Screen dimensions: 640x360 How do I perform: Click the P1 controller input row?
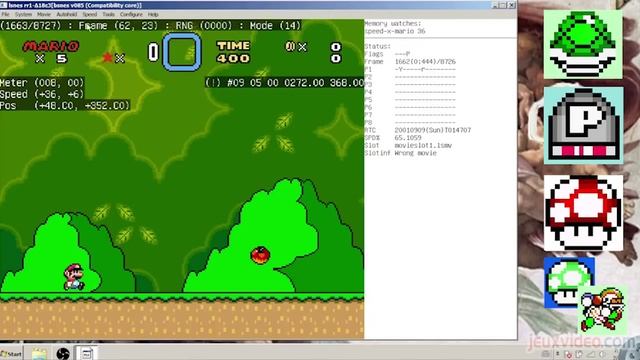pyautogui.click(x=410, y=69)
